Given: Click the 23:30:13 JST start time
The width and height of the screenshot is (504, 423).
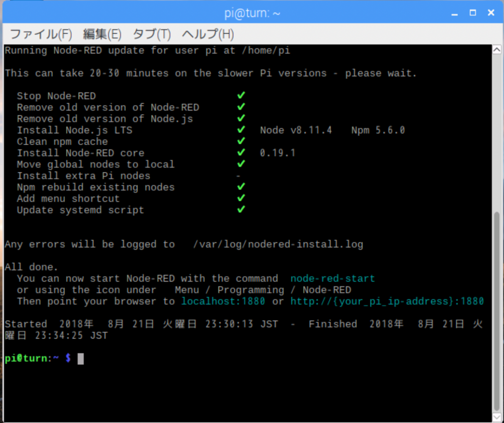Looking at the screenshot, I should [x=242, y=324].
